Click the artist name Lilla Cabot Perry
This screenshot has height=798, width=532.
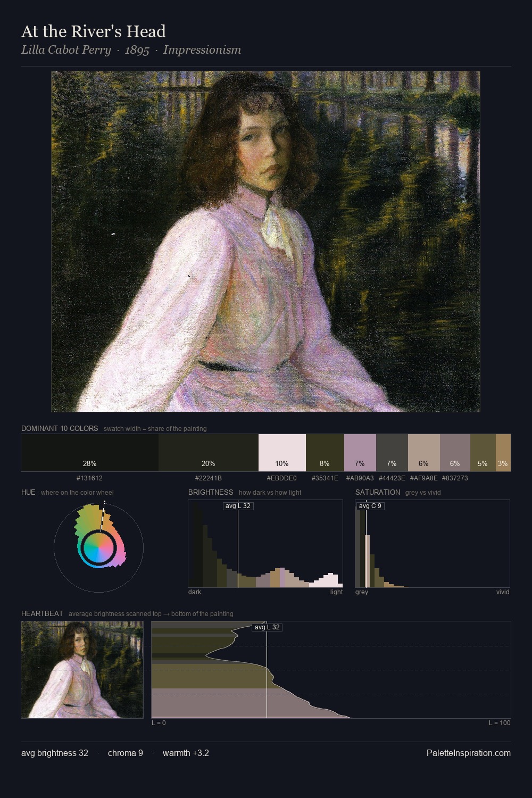66,50
